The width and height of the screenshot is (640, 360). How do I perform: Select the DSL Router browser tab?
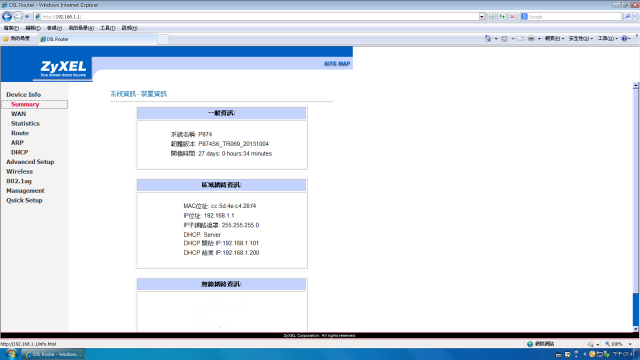(x=98, y=39)
